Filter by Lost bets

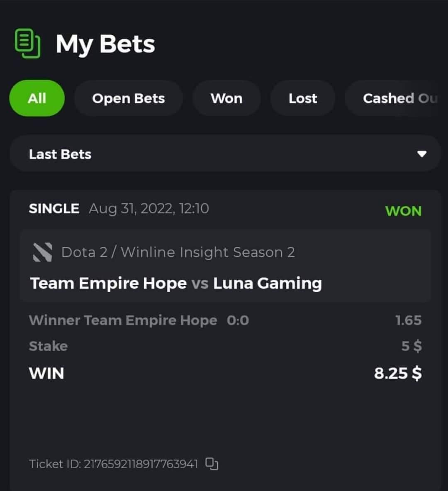tap(303, 98)
